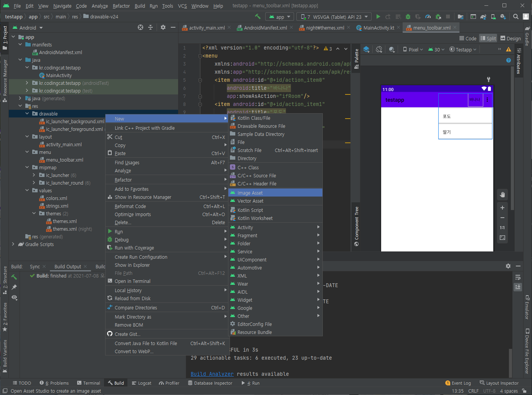
Task: Click the pan hand tool in preview
Action: [502, 195]
